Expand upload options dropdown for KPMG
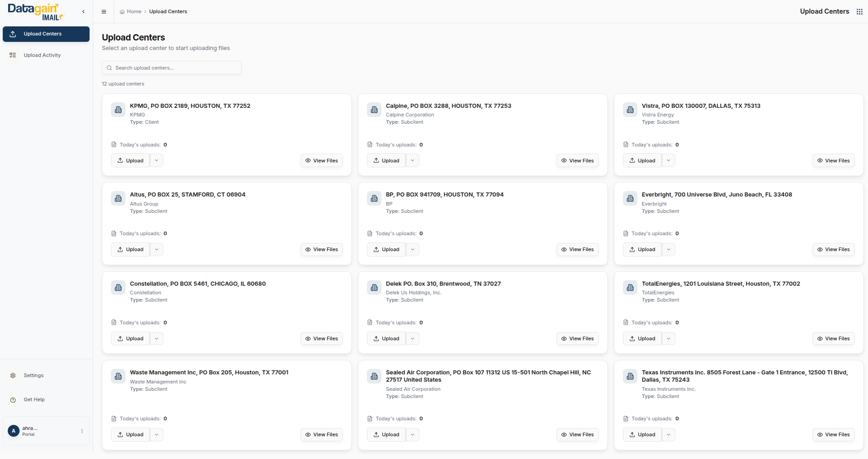This screenshot has width=868, height=459. (x=156, y=161)
